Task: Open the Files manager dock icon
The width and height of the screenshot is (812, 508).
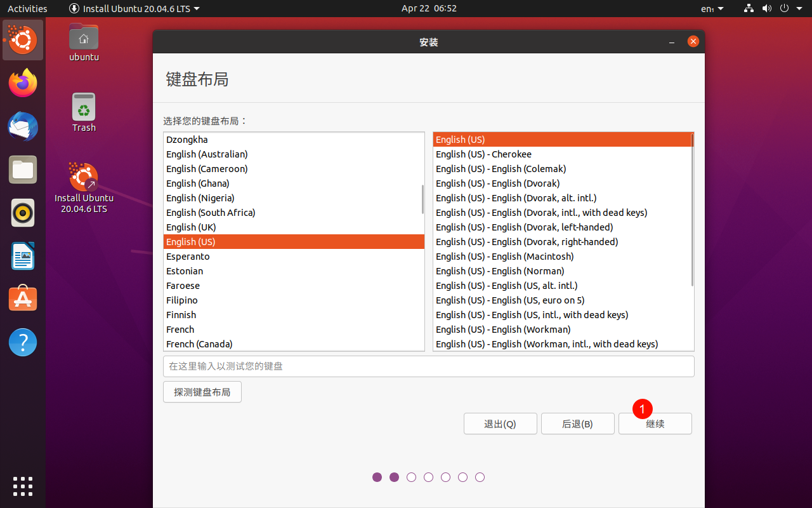Action: coord(23,170)
